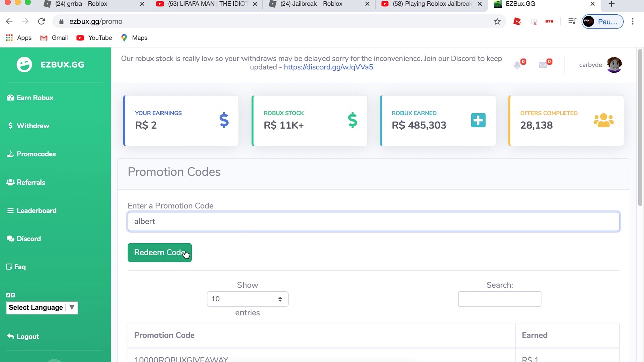Click the Robux Earned plus icon
The image size is (644, 362).
(478, 120)
